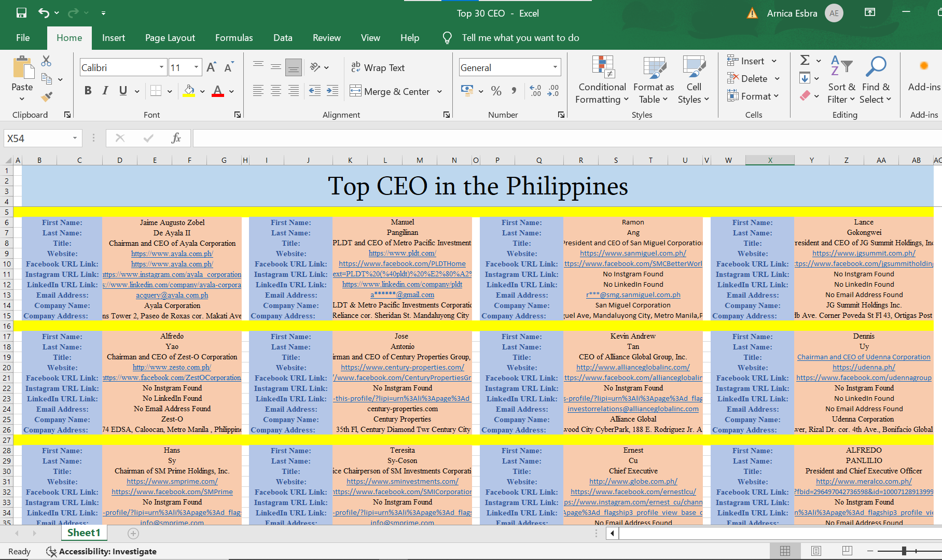Increase font size with larger A icon
Viewport: 942px width, 560px height.
[211, 67]
